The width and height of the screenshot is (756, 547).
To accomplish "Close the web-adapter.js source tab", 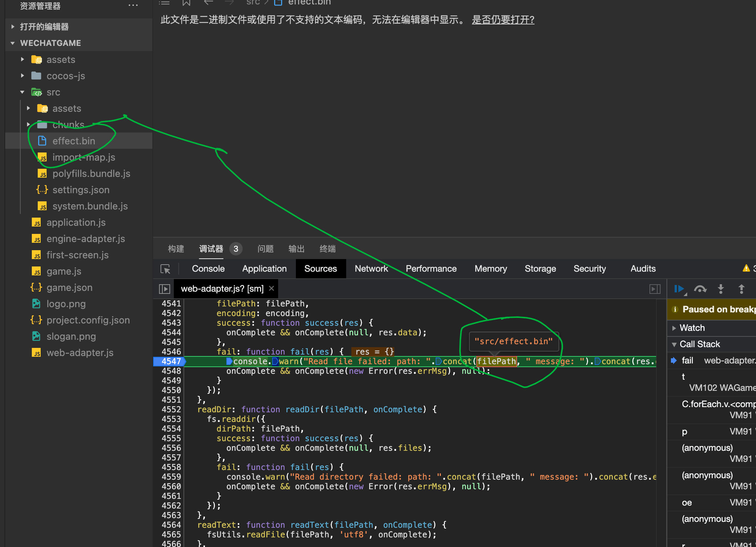I will pyautogui.click(x=271, y=288).
